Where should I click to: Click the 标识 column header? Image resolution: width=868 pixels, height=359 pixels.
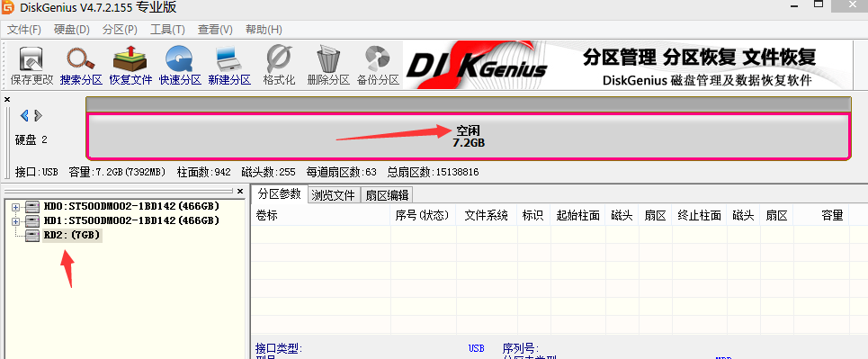(533, 216)
